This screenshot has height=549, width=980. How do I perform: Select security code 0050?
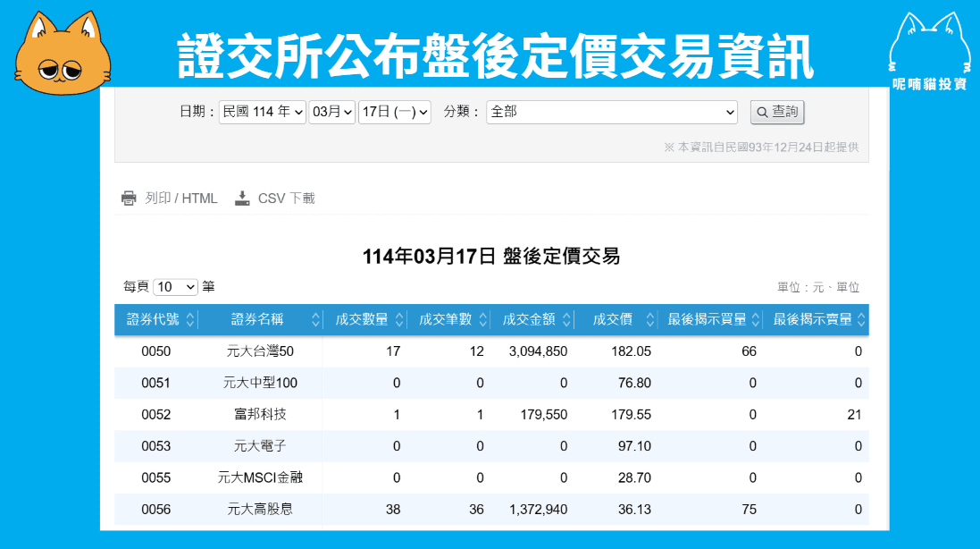click(x=156, y=351)
